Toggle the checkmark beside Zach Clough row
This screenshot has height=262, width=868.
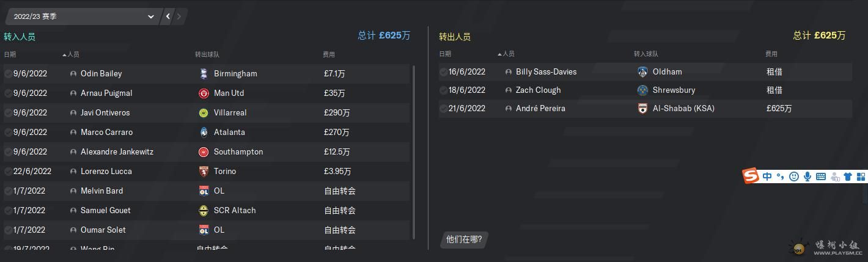pos(443,90)
